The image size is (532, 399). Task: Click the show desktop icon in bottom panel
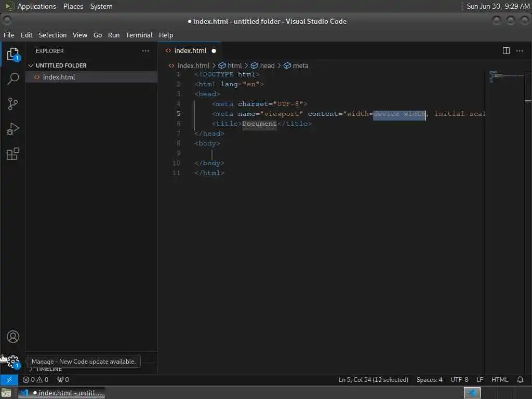pos(6,393)
